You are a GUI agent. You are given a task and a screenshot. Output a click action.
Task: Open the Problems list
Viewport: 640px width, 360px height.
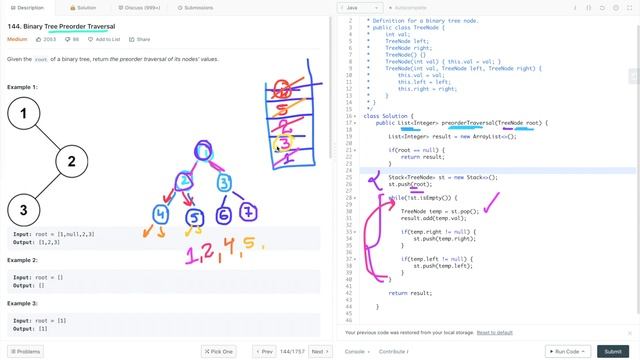pos(25,351)
